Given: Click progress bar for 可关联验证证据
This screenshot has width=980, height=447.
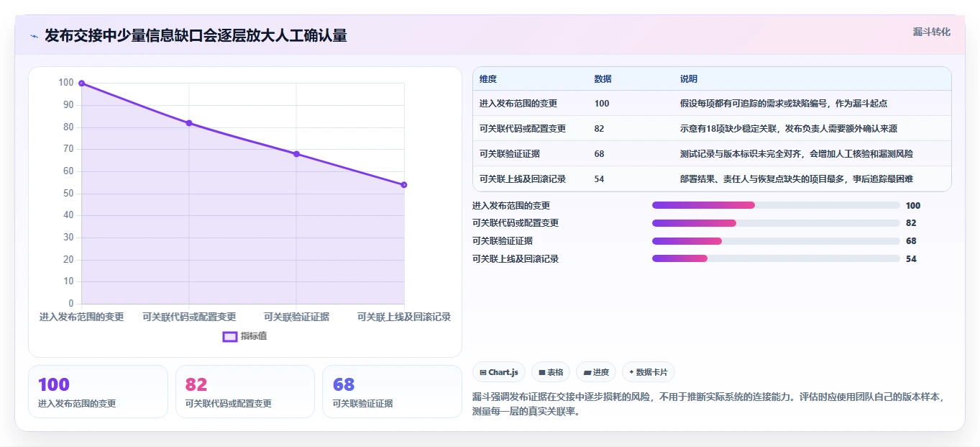Looking at the screenshot, I should tap(776, 241).
